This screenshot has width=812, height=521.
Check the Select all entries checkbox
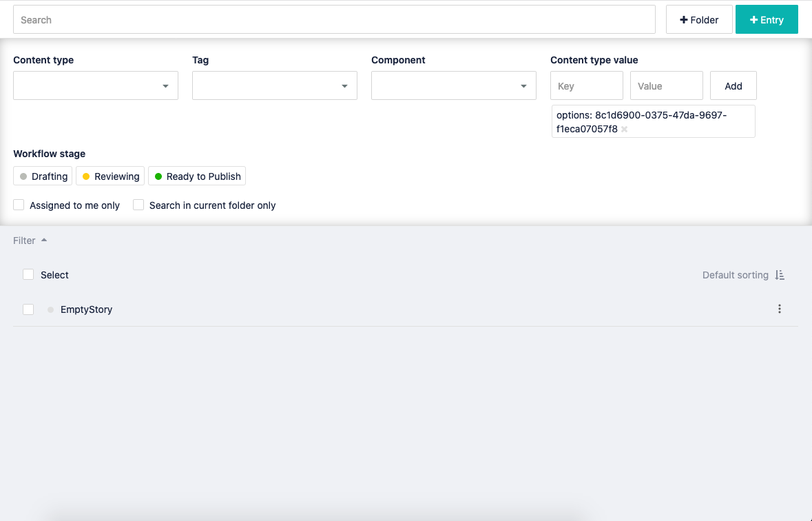tap(28, 274)
